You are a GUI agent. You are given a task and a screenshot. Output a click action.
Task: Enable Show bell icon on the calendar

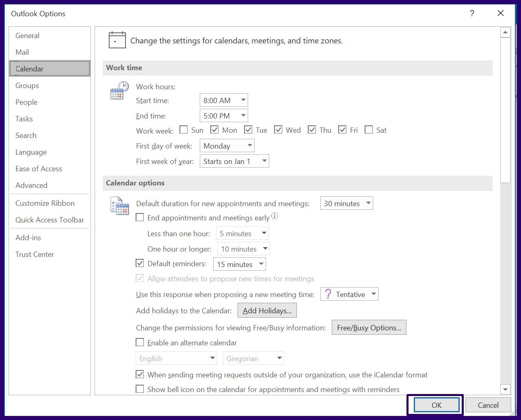click(x=140, y=389)
